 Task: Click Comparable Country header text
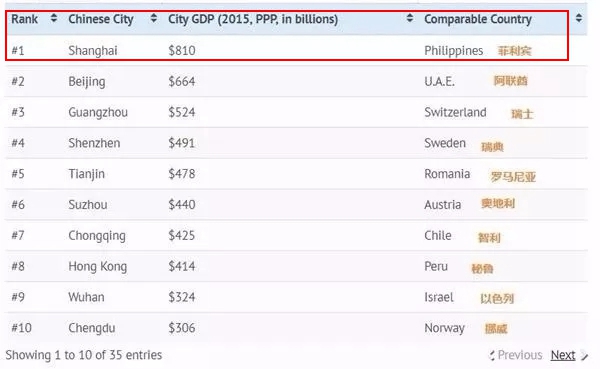(x=478, y=19)
